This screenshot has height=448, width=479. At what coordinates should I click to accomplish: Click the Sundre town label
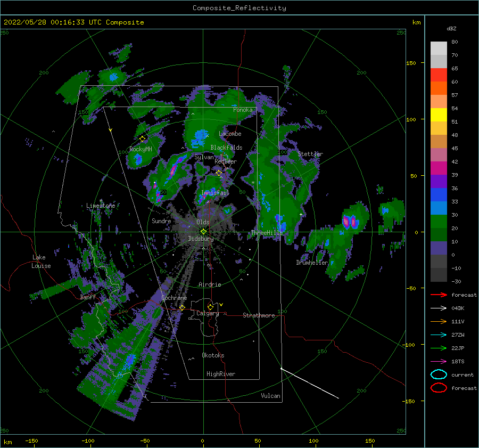point(161,221)
